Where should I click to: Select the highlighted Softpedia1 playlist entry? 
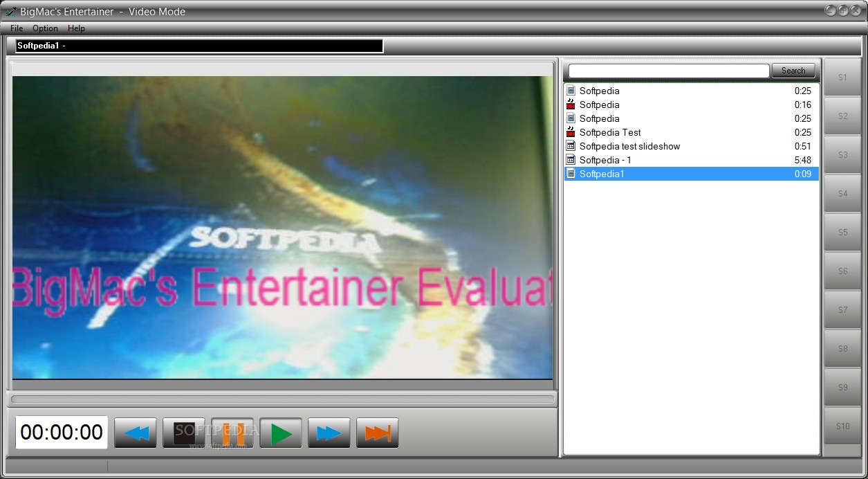tap(692, 174)
